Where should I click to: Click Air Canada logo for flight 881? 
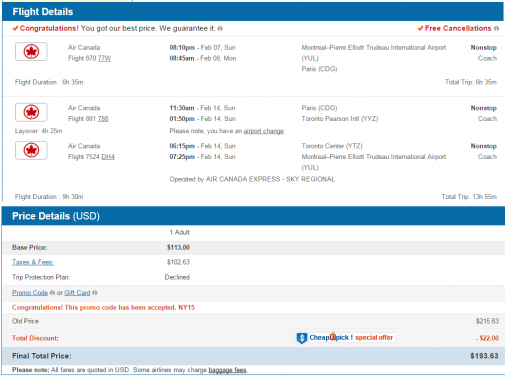(x=31, y=112)
